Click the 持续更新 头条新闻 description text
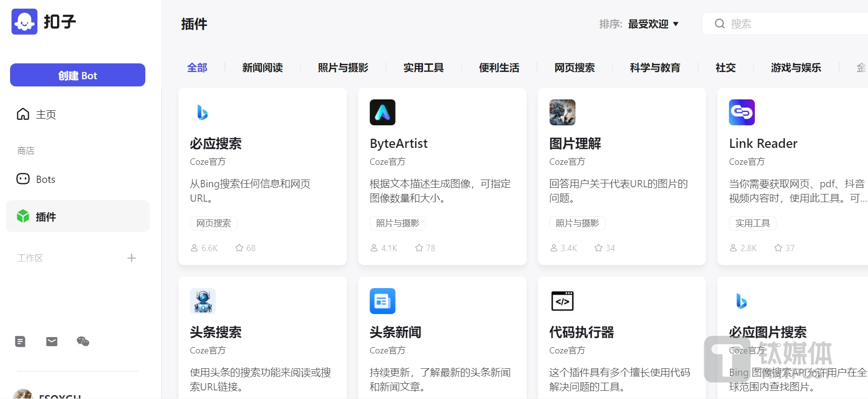868x399 pixels. tap(440, 379)
